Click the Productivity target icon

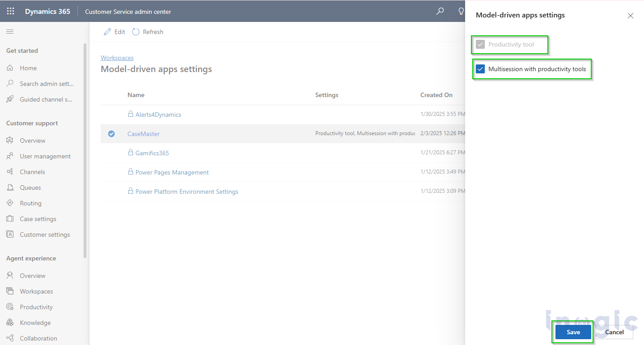tap(10, 307)
